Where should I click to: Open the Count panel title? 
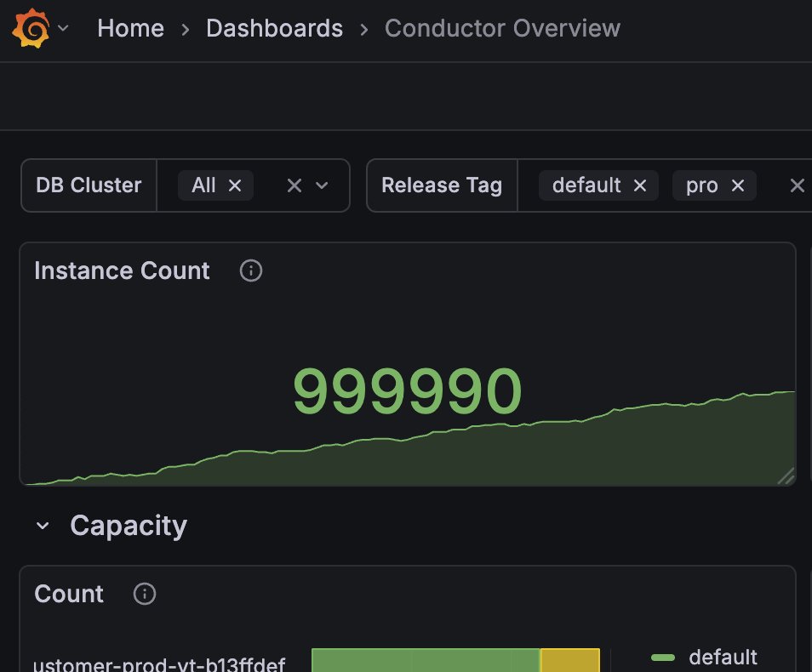coord(69,594)
